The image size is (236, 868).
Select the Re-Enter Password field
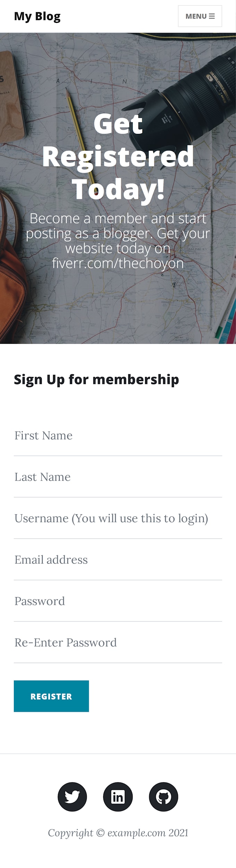point(118,643)
